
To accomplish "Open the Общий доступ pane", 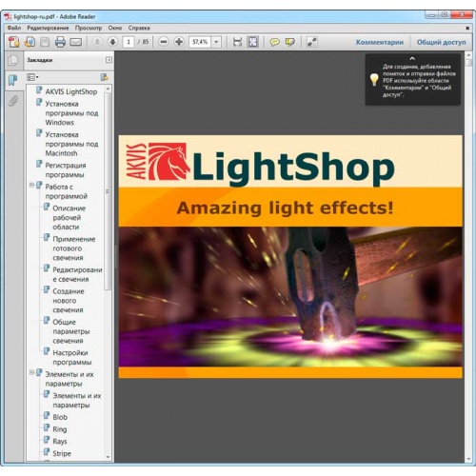I will point(442,42).
